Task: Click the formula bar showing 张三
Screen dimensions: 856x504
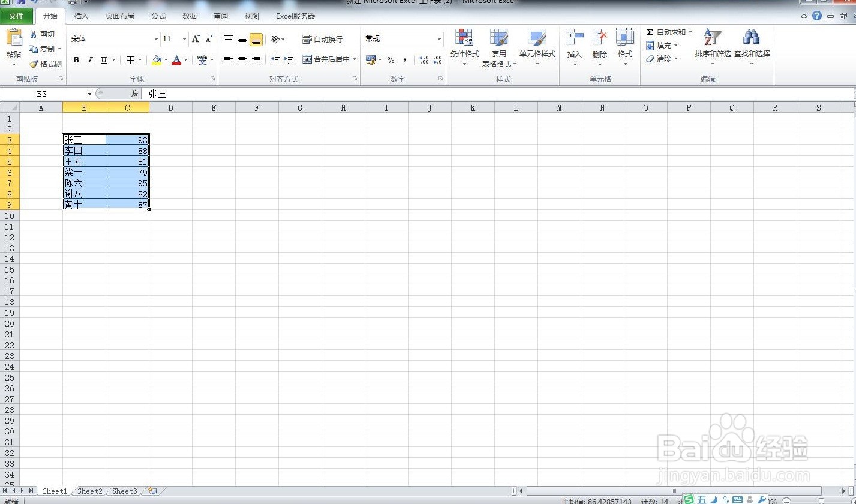Action: (x=499, y=93)
